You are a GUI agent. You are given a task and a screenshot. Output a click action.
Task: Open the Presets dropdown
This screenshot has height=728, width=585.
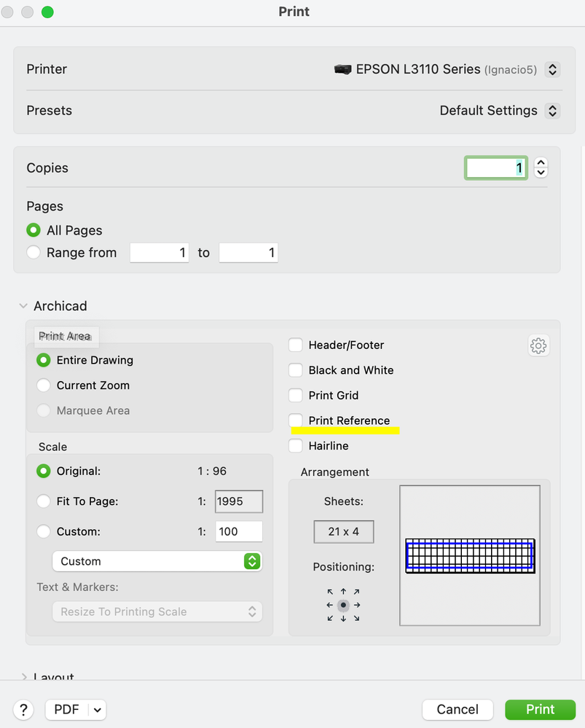click(x=552, y=111)
